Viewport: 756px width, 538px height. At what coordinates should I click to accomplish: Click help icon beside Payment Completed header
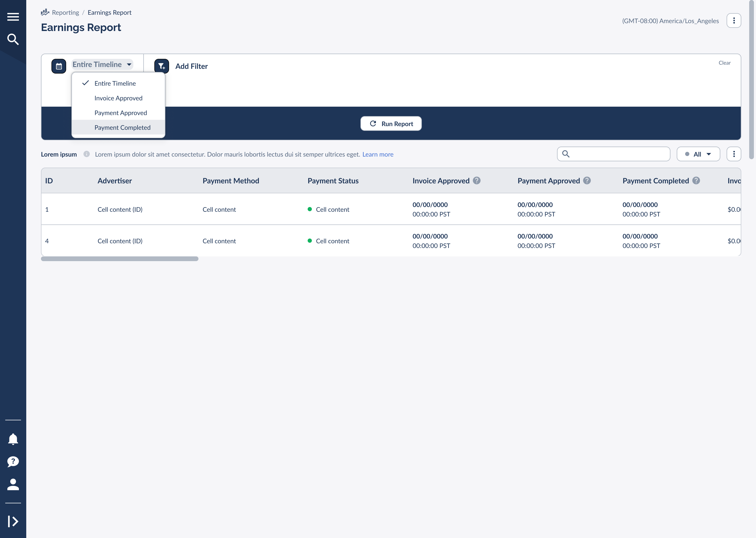click(696, 180)
